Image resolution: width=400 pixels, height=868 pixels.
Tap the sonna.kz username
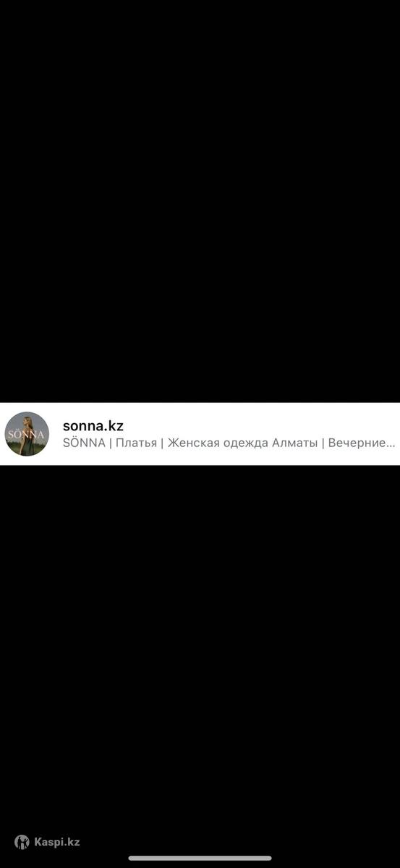pos(93,426)
